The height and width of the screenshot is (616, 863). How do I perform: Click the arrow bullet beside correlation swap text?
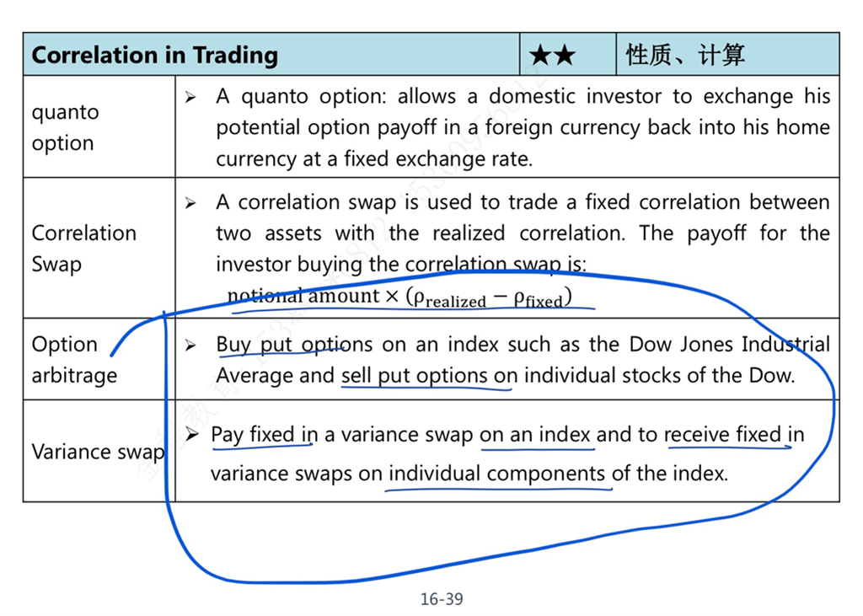click(190, 203)
